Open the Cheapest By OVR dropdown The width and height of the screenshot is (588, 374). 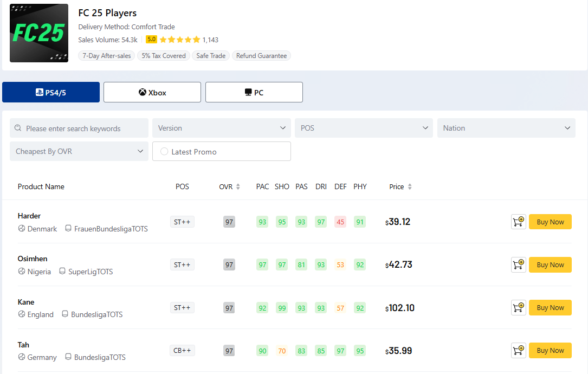tap(79, 151)
